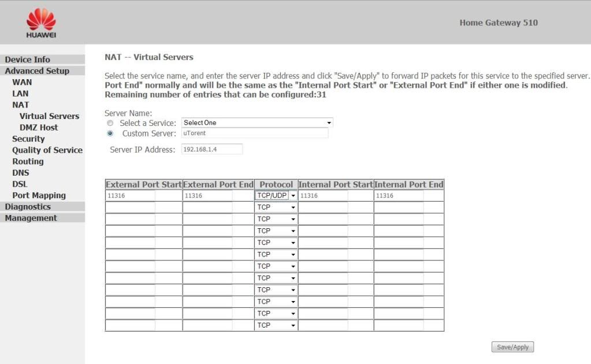The width and height of the screenshot is (591, 364).
Task: Click the 'Protocol' column header
Action: [276, 185]
